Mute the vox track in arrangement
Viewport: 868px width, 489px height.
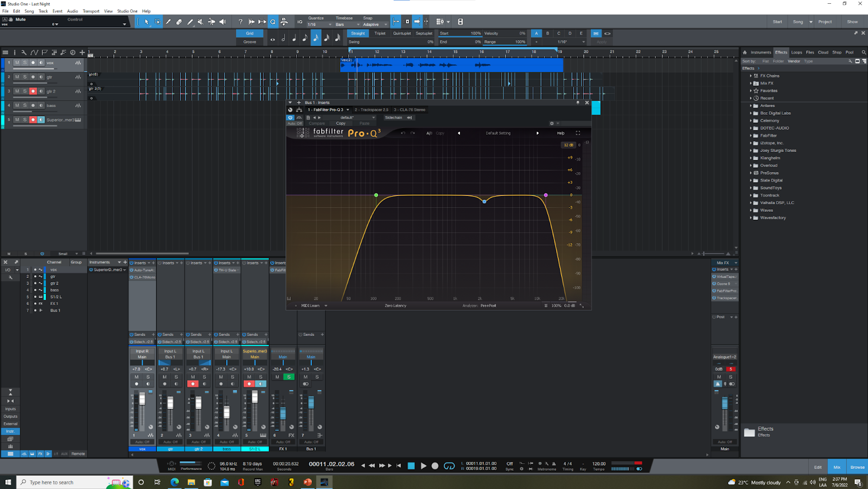coord(17,62)
